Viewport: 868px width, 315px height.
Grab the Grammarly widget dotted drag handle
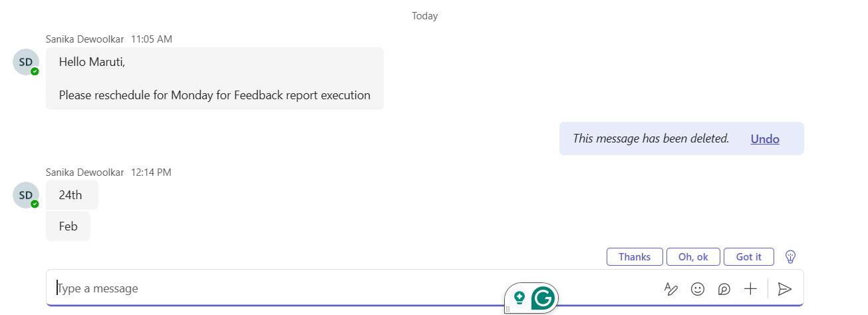click(x=508, y=309)
